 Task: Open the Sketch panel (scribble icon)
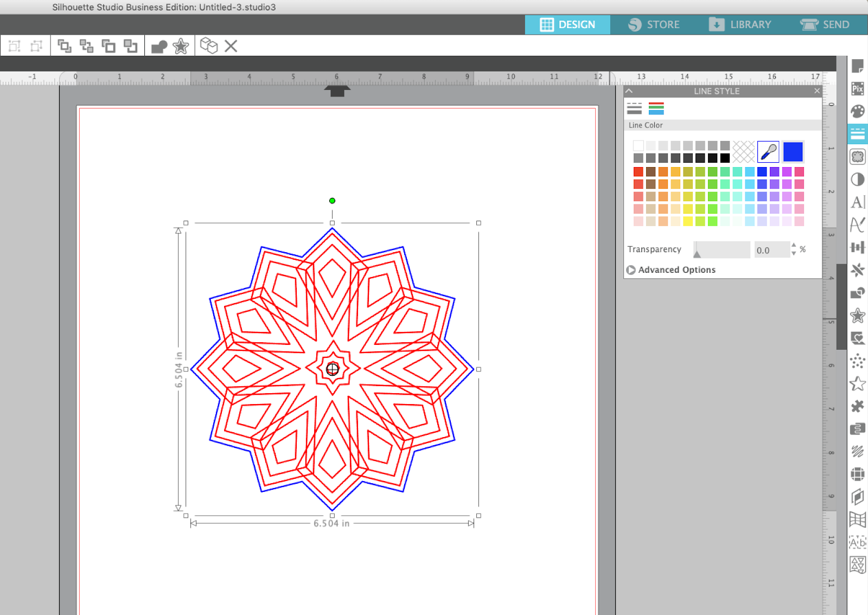click(x=858, y=451)
